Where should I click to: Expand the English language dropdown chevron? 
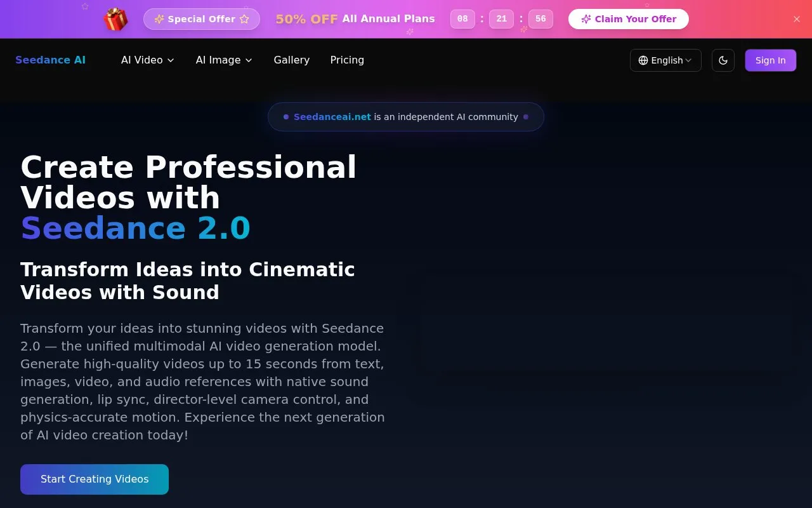[x=688, y=60]
